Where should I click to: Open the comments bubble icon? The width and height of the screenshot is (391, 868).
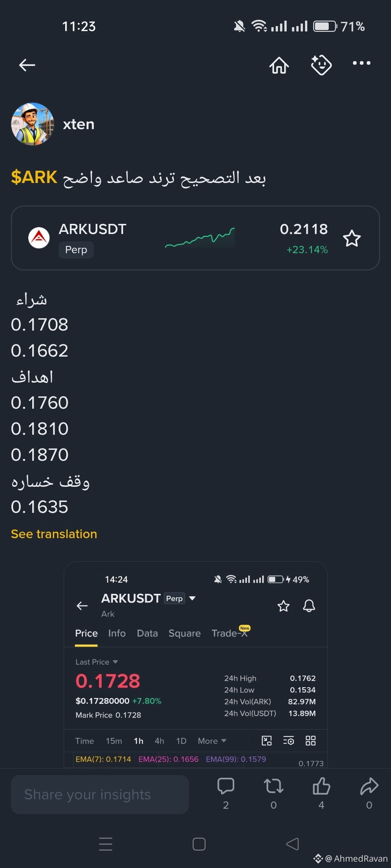(226, 787)
